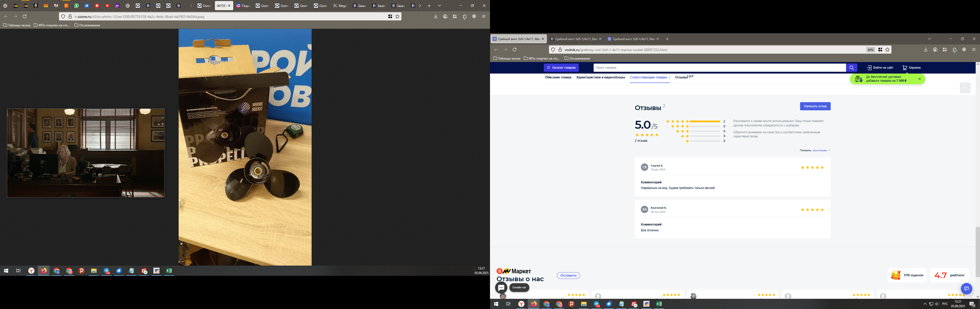Reload the vodnik.ru page
This screenshot has width=980, height=309.
pos(515,50)
